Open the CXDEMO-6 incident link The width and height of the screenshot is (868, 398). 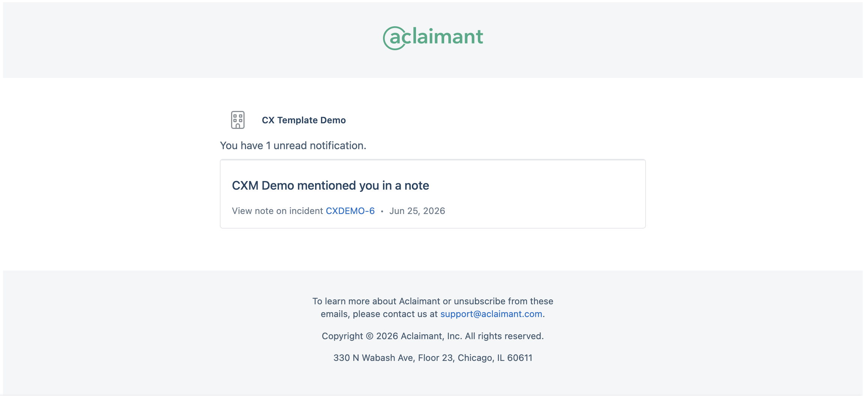click(x=350, y=211)
